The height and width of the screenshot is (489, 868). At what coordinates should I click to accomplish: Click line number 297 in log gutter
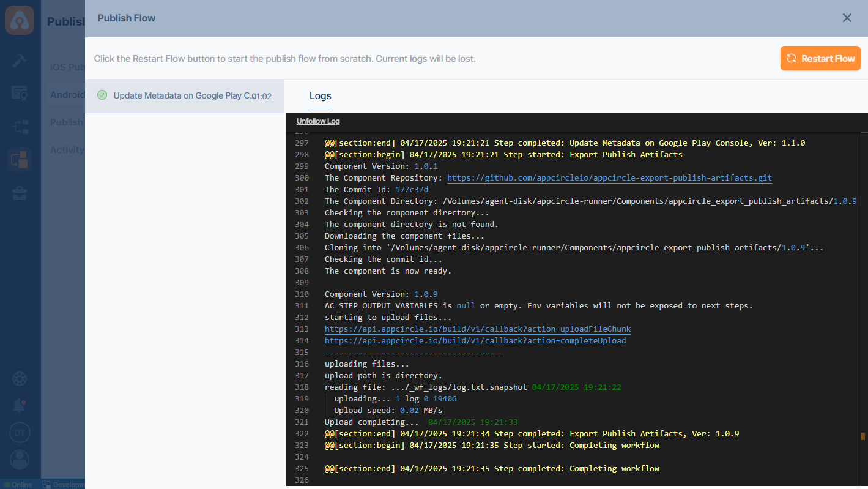(302, 143)
